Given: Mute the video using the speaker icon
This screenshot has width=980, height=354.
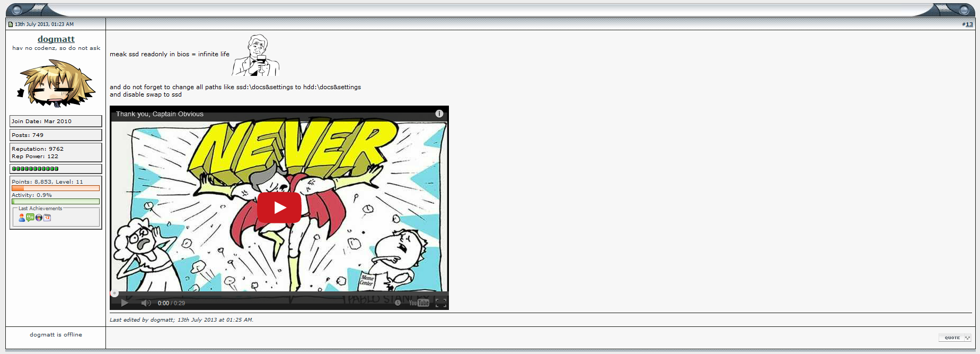Looking at the screenshot, I should 146,303.
